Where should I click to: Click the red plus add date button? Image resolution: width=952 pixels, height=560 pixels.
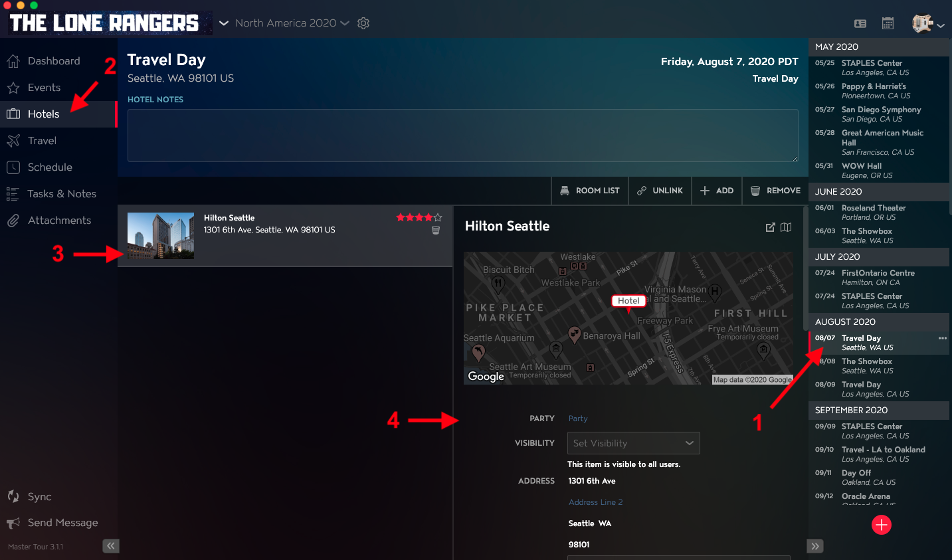882,525
